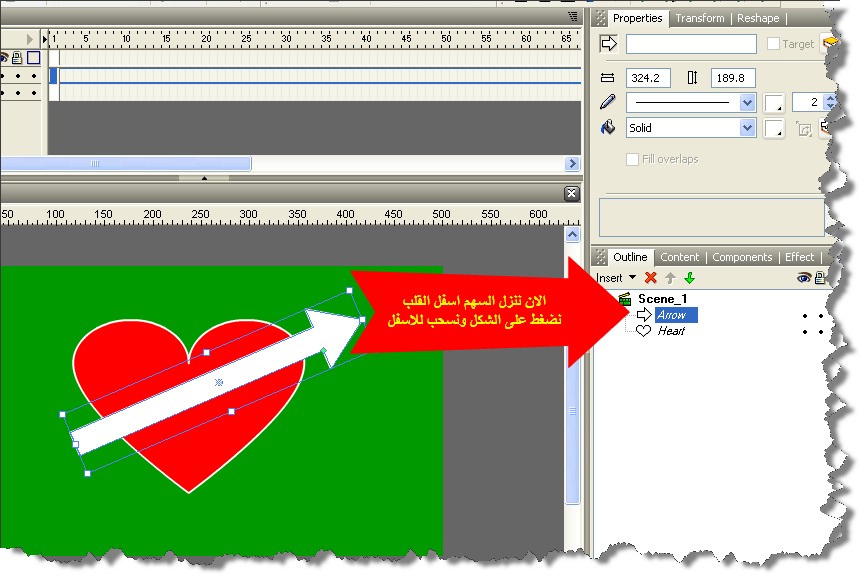Click the lock icon in Outline header
The height and width of the screenshot is (575, 860).
tap(820, 278)
